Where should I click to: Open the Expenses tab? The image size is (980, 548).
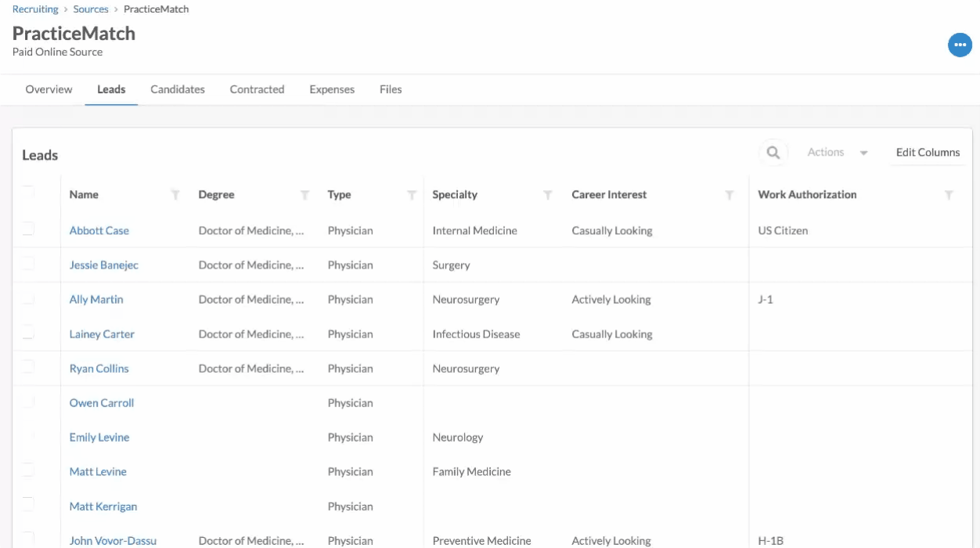(332, 89)
